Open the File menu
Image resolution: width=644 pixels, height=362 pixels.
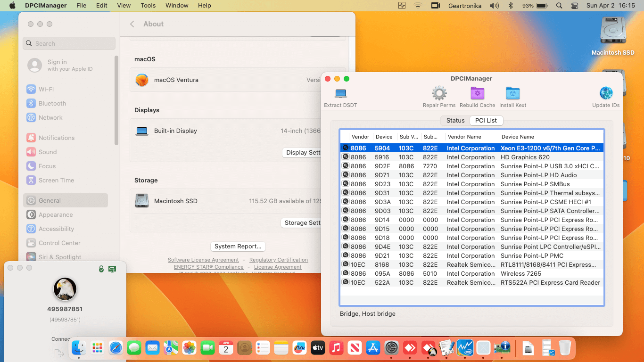coord(82,6)
